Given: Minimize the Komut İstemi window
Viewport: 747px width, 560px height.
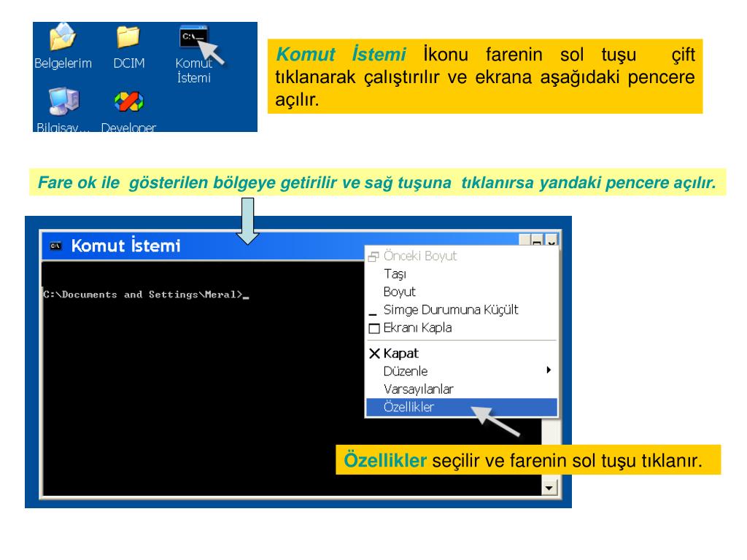Looking at the screenshot, I should point(525,241).
